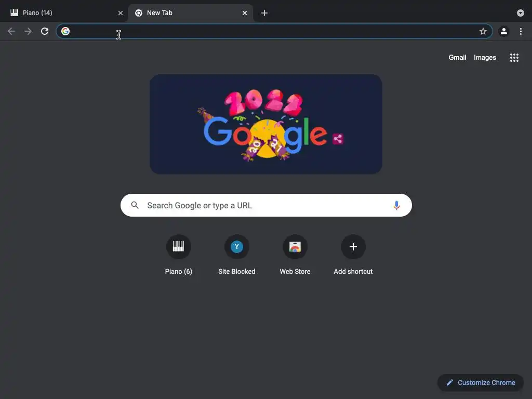This screenshot has height=399, width=532.
Task: Start voice search with the microphone
Action: 396,205
